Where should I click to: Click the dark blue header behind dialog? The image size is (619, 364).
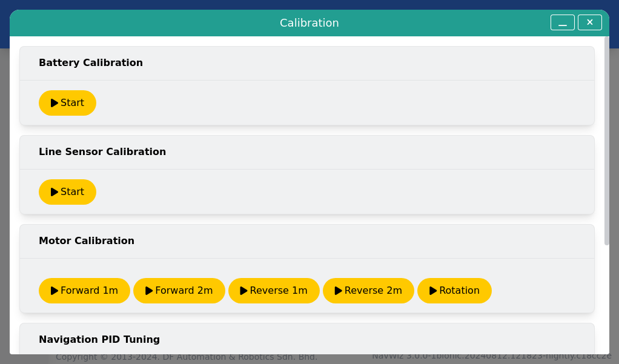point(309,4)
